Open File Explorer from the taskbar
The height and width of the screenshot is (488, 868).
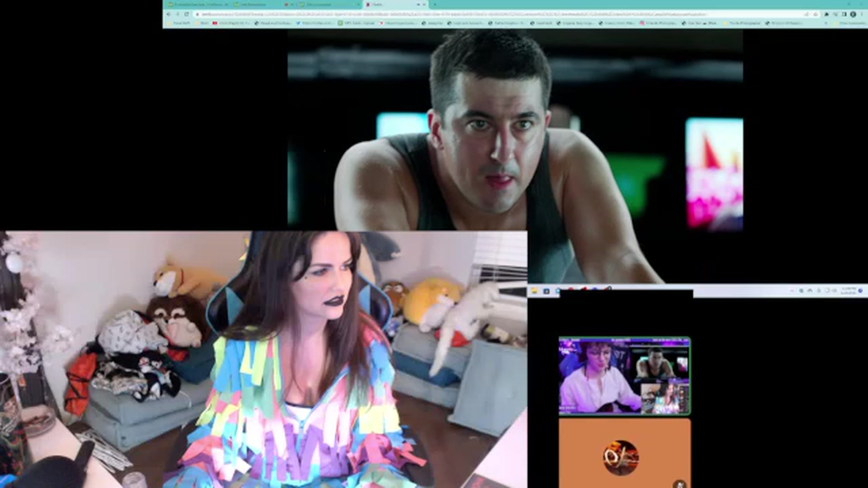535,291
